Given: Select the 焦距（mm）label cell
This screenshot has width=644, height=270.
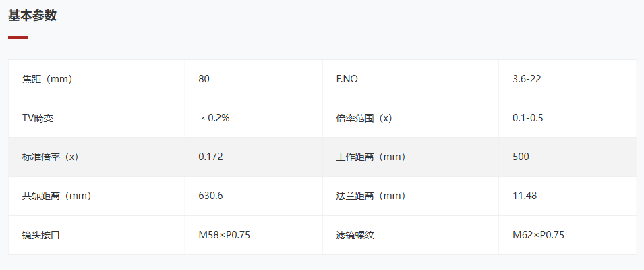Looking at the screenshot, I should click(96, 80).
